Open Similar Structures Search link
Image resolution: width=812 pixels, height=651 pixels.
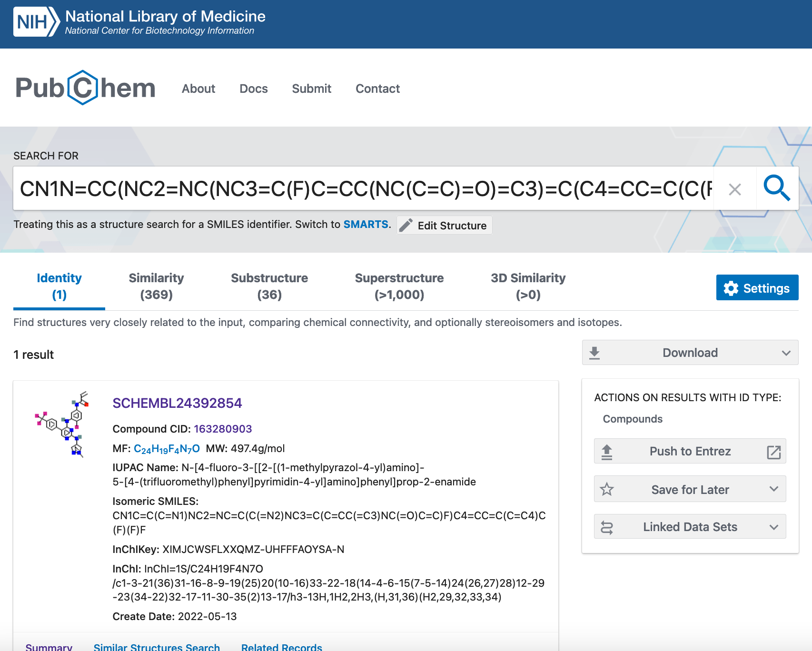[x=157, y=647]
